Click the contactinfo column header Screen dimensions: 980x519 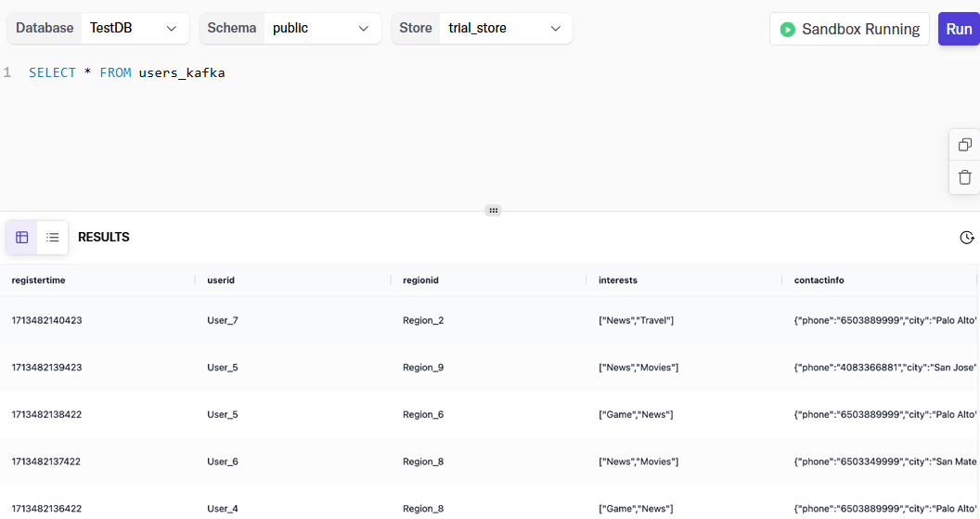tap(819, 280)
